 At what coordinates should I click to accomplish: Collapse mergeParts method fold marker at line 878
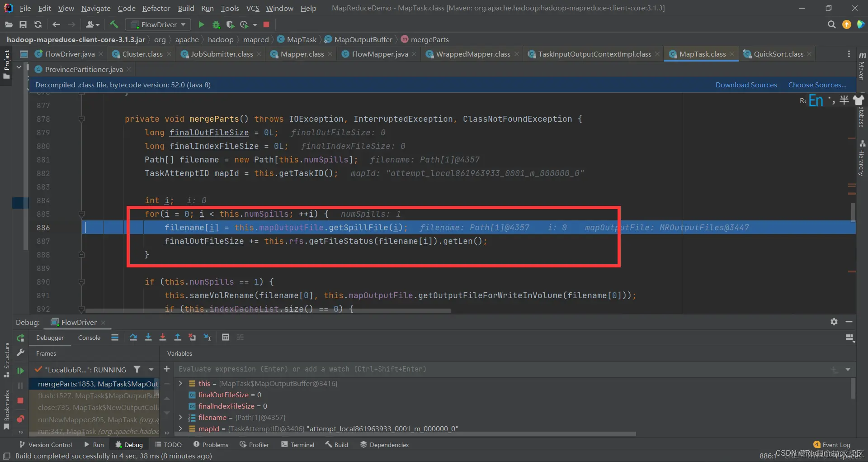(82, 119)
